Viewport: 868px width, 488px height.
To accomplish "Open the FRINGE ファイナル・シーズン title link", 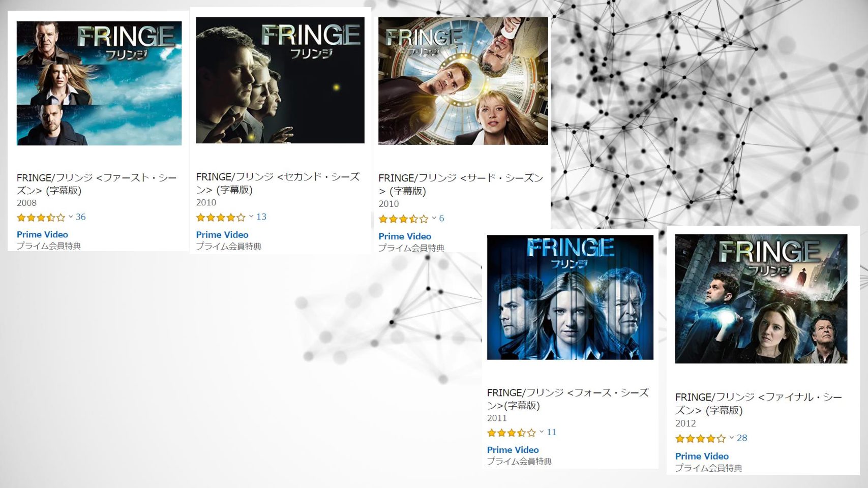I will pos(759,404).
